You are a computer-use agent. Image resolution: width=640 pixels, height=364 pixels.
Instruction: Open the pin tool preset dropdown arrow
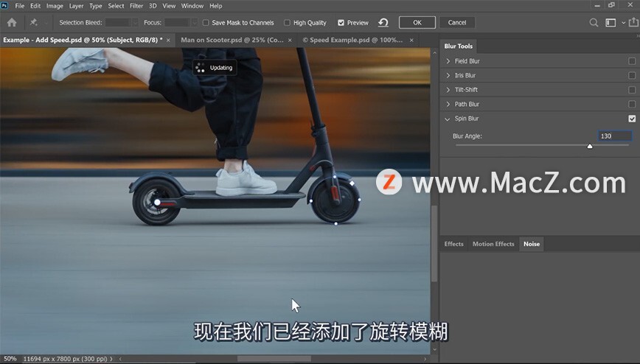(x=46, y=23)
